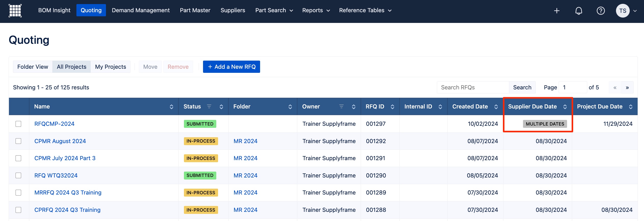Expand user account dropdown chevron
644x221 pixels.
pyautogui.click(x=635, y=11)
